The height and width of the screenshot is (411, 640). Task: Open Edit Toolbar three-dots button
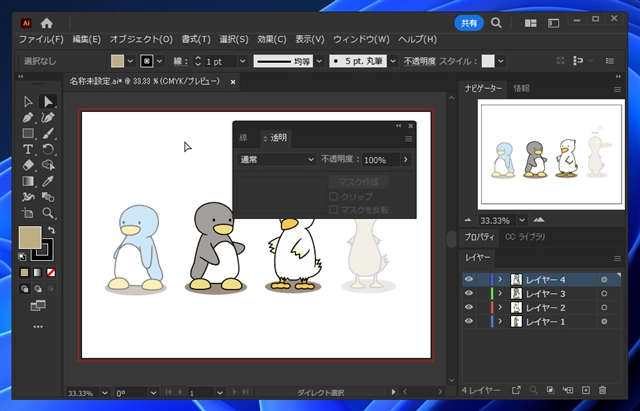38,327
